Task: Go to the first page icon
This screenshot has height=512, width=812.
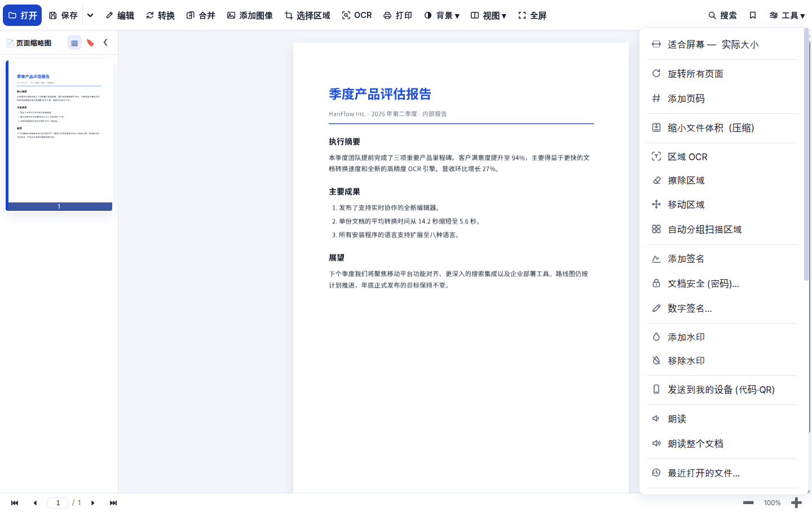Action: (15, 503)
